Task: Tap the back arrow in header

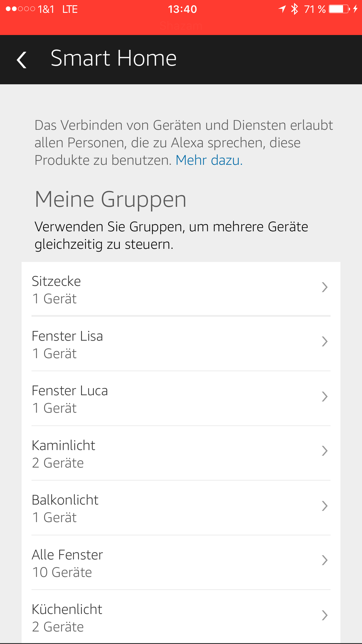Action: 22,60
